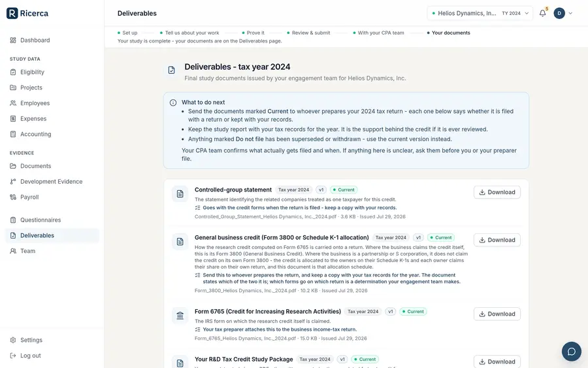Screen dimensions: 588x368
Task: Click the Documents folder icon in Evidence
Action: click(13, 166)
